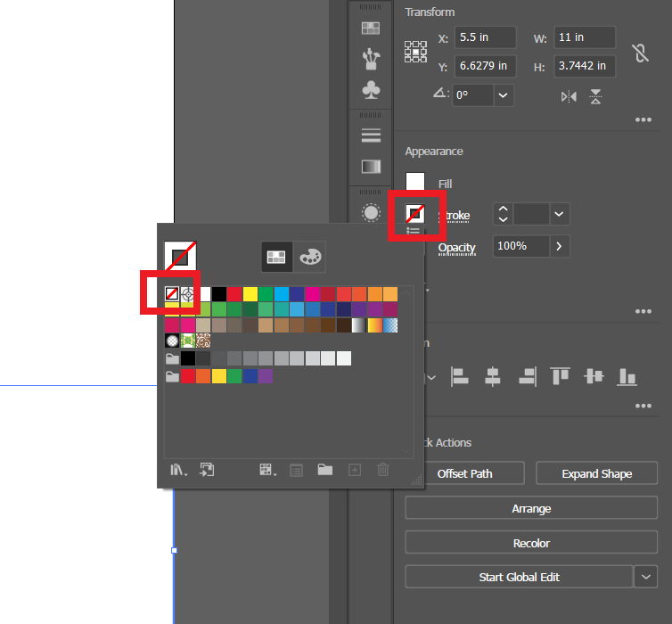672x624 pixels.
Task: Align objects to vertical top
Action: tap(560, 376)
